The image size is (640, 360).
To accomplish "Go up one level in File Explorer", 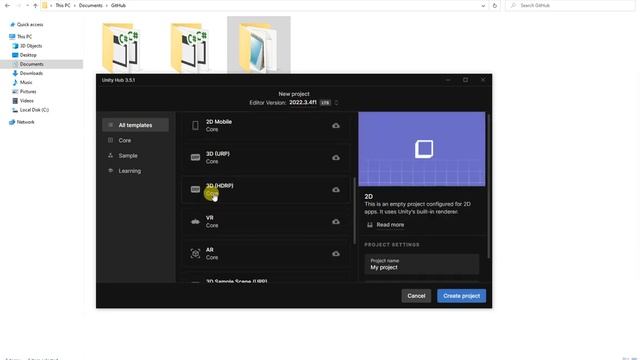I will click(35, 5).
